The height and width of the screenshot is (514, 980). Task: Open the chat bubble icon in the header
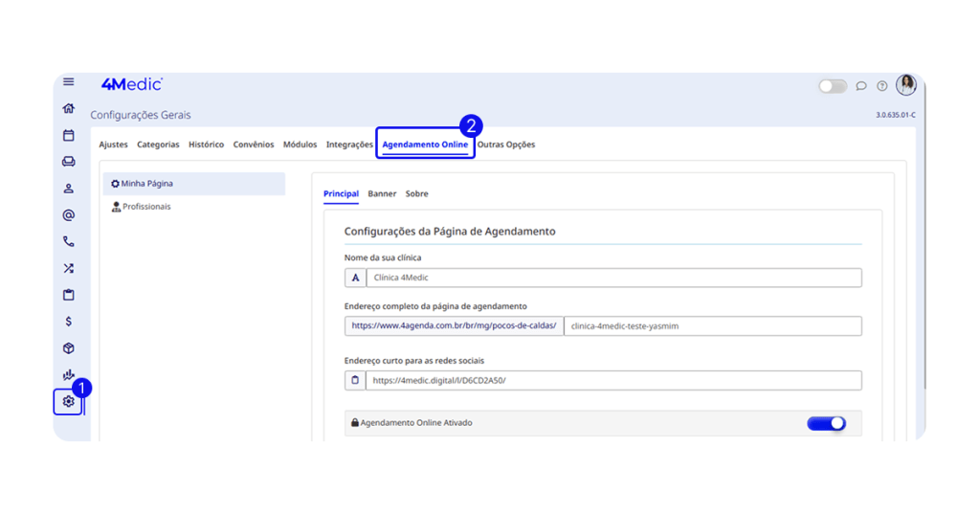(861, 86)
